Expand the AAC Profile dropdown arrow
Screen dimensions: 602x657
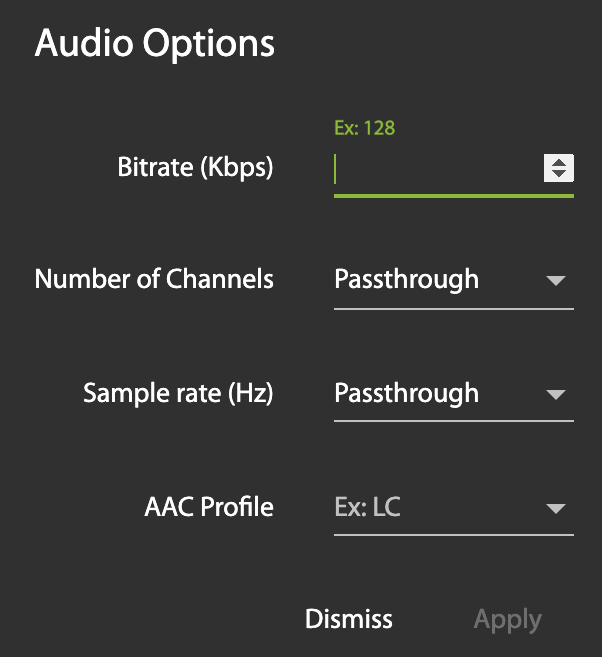pyautogui.click(x=557, y=509)
